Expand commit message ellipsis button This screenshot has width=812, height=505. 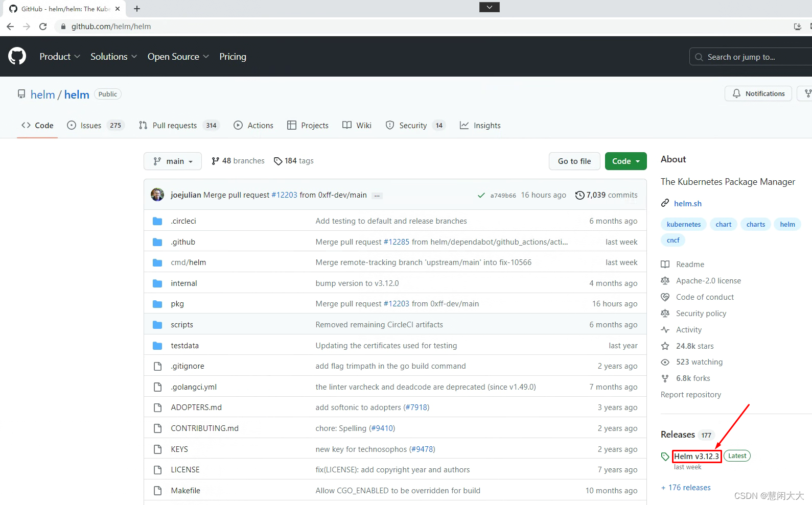click(377, 196)
